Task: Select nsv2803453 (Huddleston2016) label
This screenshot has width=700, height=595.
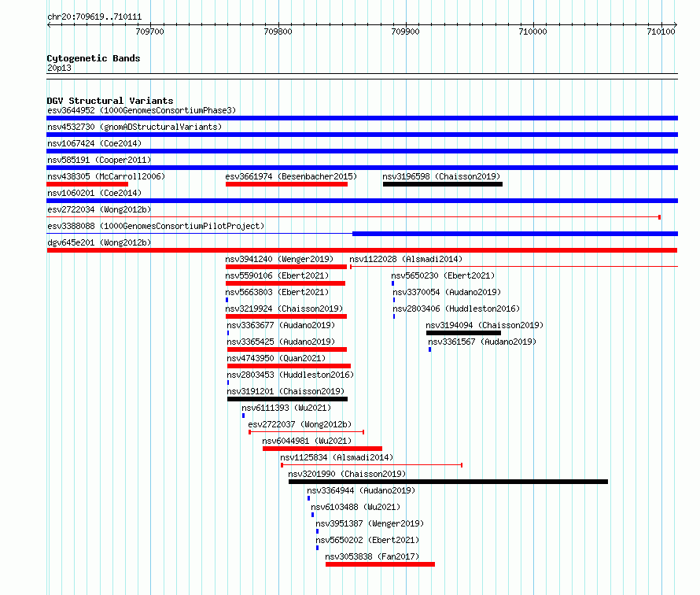Action: pyautogui.click(x=290, y=375)
